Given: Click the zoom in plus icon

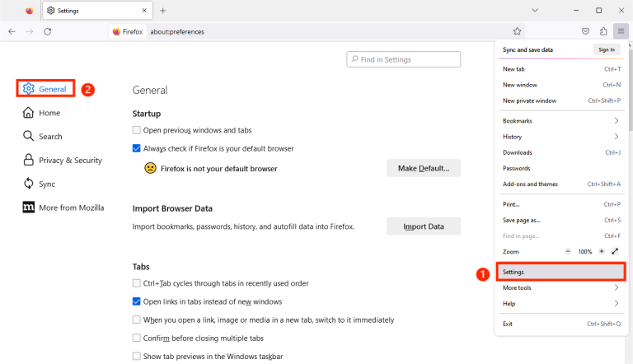Looking at the screenshot, I should (x=602, y=250).
